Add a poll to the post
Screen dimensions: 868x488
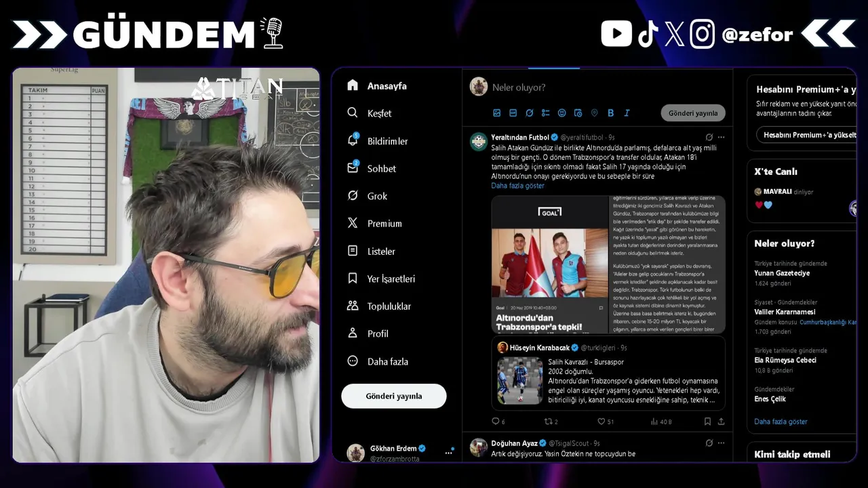(x=545, y=113)
